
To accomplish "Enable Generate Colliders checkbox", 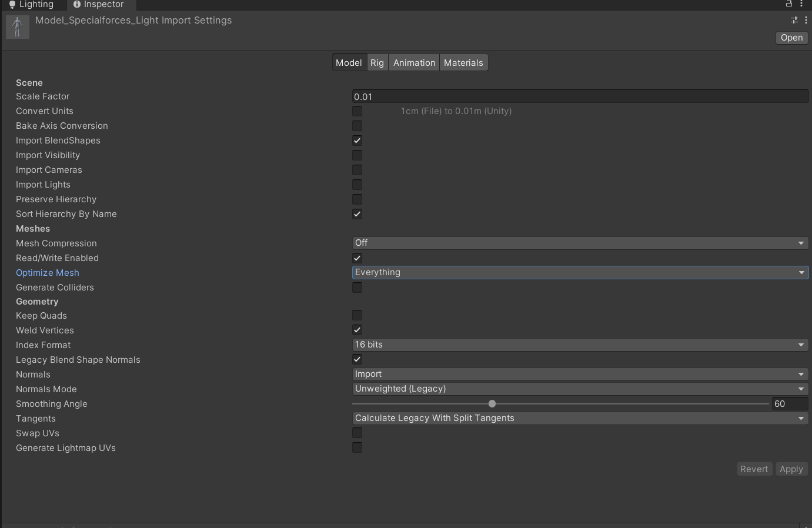I will click(357, 288).
